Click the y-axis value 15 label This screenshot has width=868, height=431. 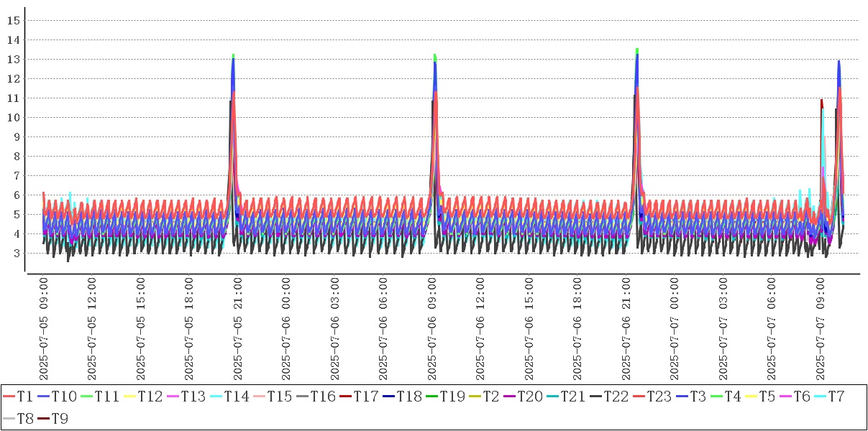tap(13, 20)
